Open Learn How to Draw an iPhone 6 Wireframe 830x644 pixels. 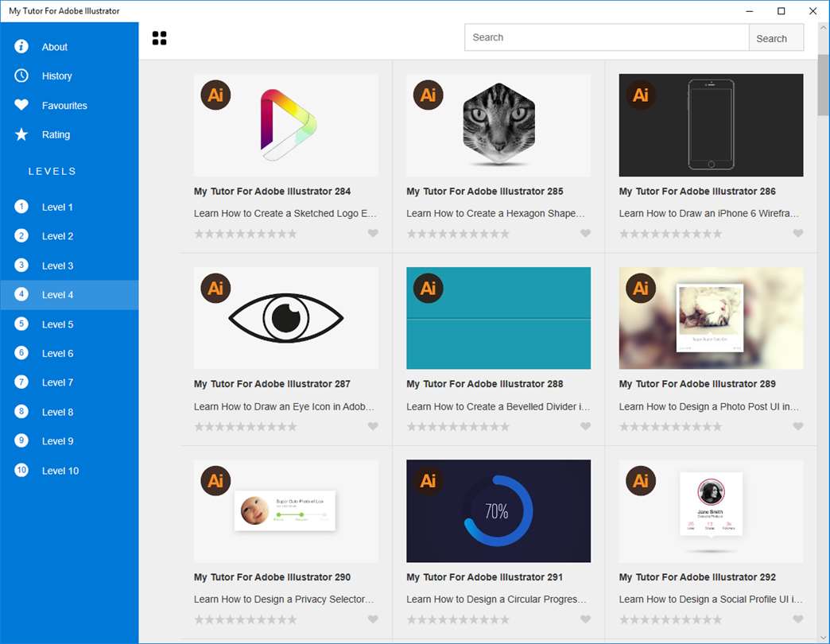(x=709, y=213)
